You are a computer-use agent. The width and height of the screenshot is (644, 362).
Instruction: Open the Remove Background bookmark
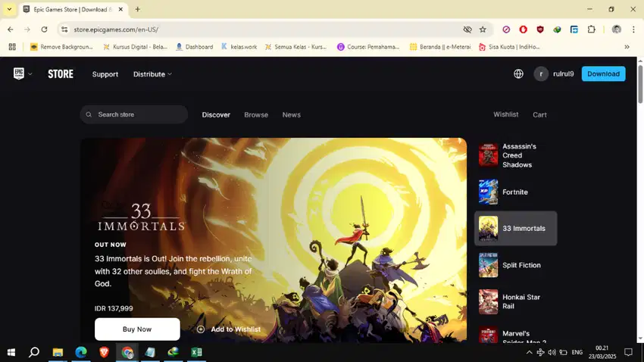click(x=61, y=47)
